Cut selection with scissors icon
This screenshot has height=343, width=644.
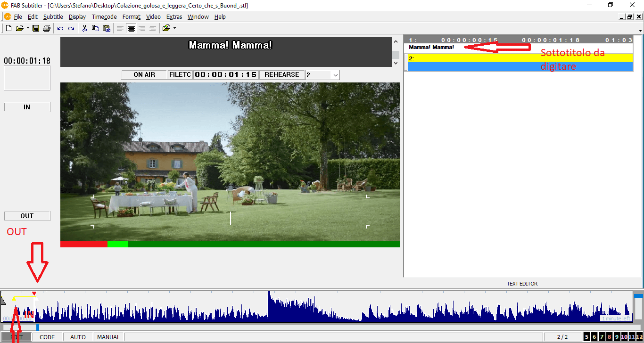(x=84, y=28)
